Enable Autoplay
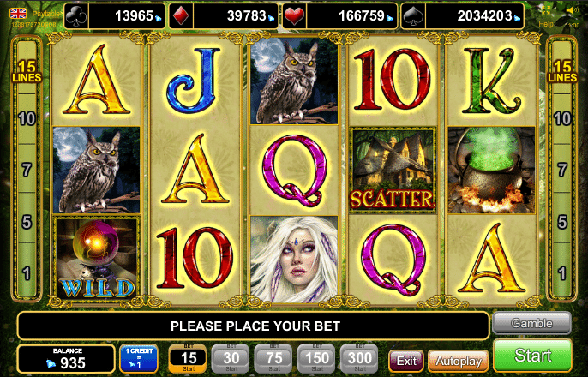The image size is (588, 377). pos(459,362)
